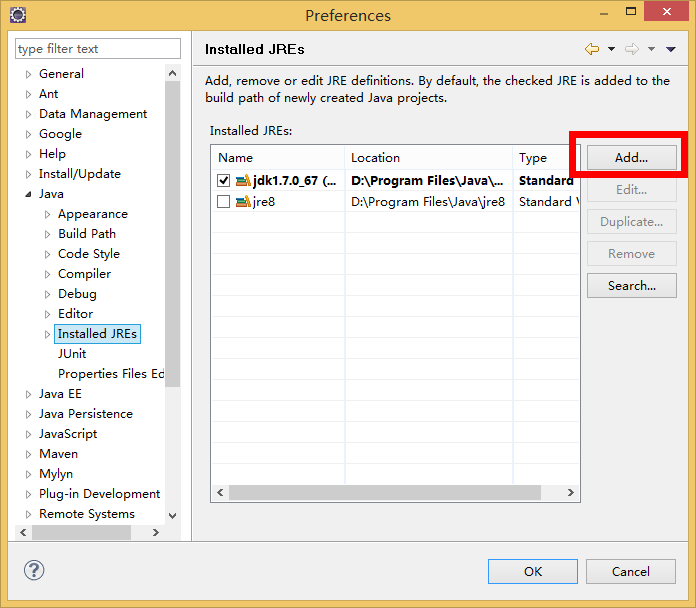Open Install/Update preference category
This screenshot has height=608, width=696.
click(x=80, y=174)
